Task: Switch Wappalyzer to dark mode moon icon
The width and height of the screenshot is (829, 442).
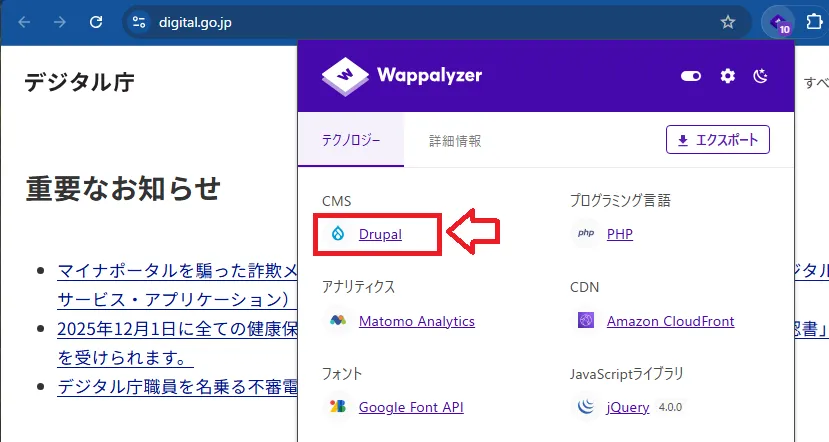Action: click(x=760, y=76)
